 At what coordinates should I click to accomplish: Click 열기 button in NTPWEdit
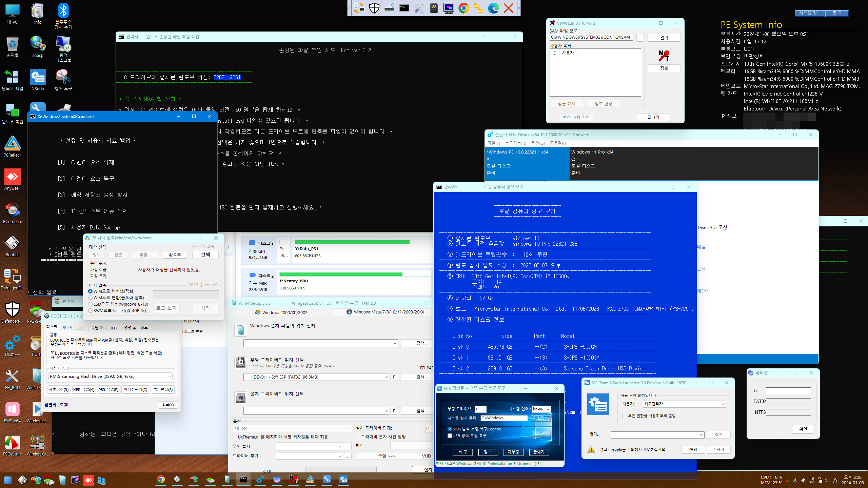tap(664, 38)
